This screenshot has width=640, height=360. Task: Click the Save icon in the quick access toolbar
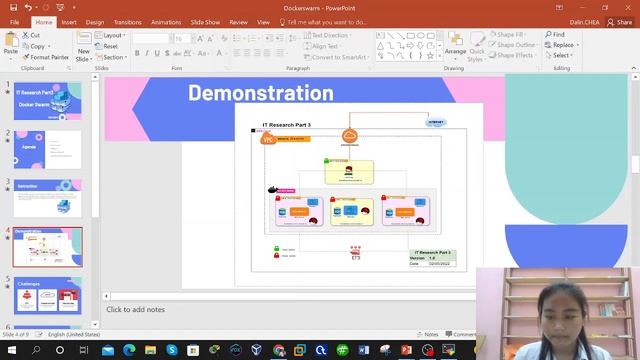[x=13, y=7]
